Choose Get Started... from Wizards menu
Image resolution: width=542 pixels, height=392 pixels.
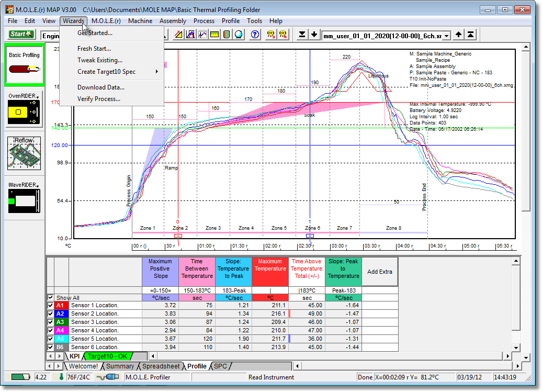(x=111, y=33)
